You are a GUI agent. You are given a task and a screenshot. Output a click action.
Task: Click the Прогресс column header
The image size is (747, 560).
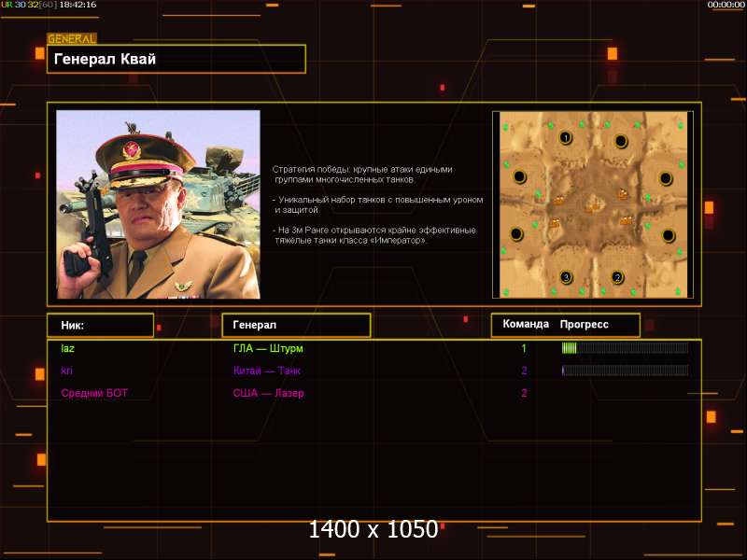click(585, 325)
